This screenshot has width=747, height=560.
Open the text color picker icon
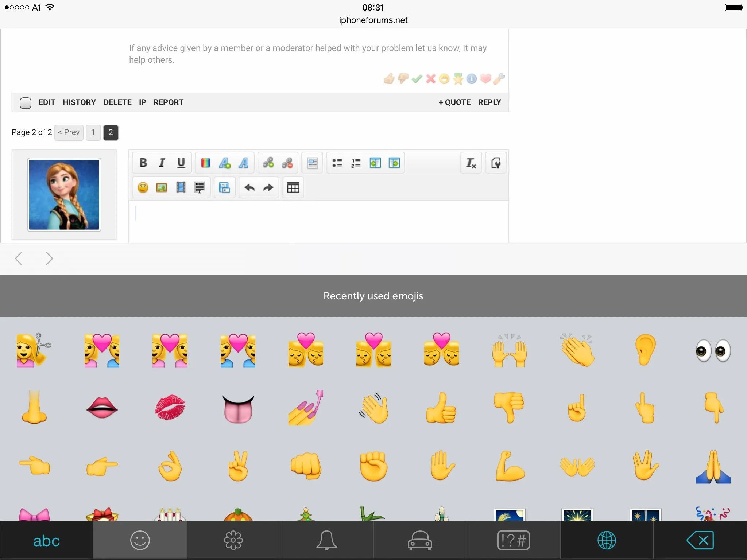[x=206, y=163]
